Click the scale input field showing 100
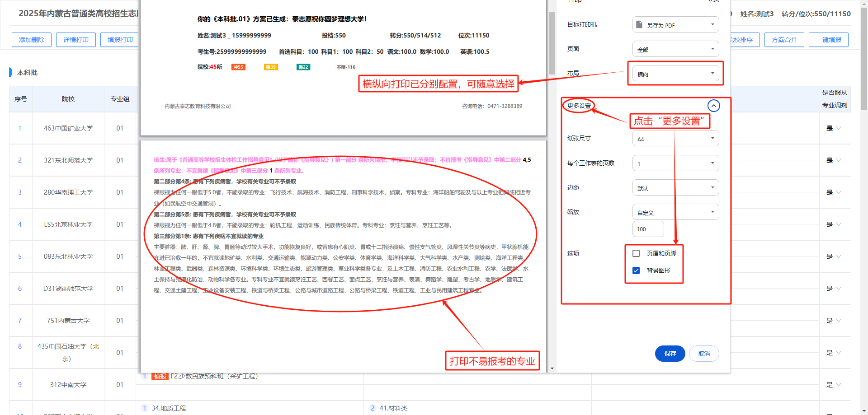Screen dimensions: 868x415 click(648, 229)
